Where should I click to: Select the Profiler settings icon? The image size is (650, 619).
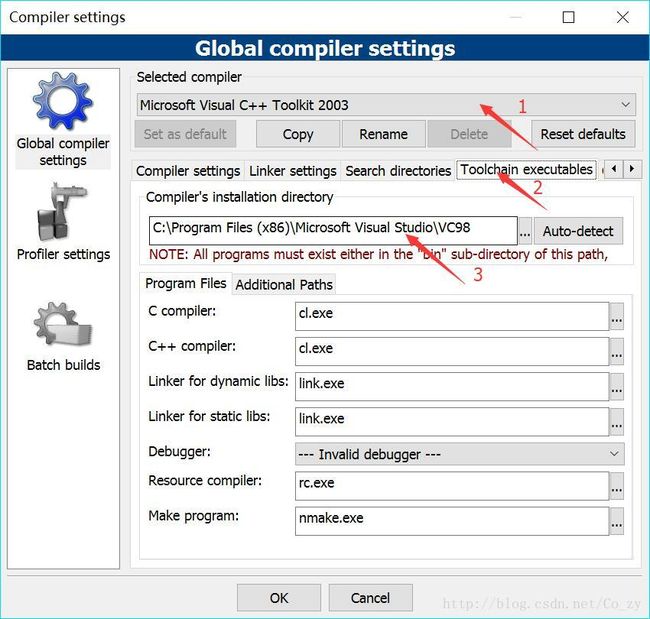point(63,211)
